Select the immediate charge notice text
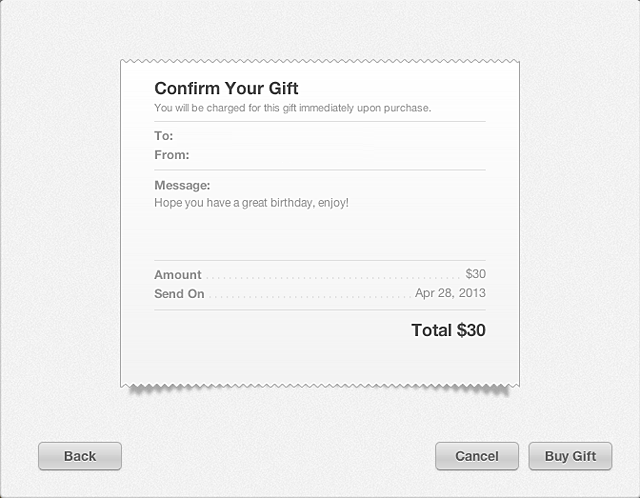 pos(292,107)
